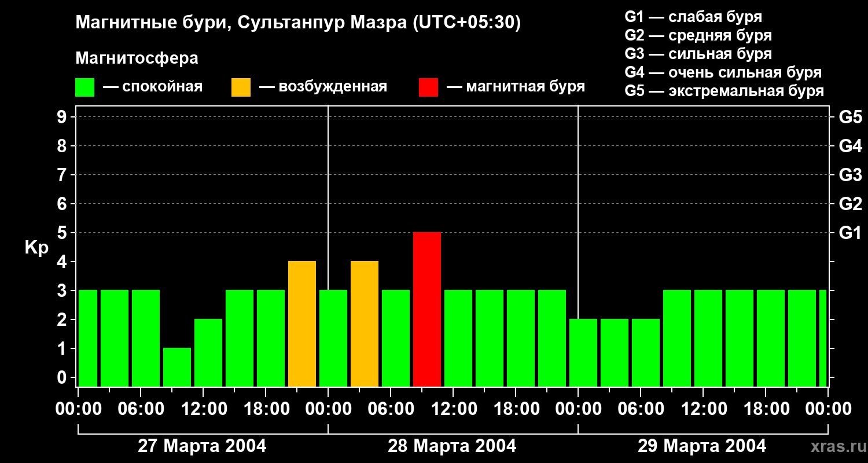Click the G5 label on right axis
The height and width of the screenshot is (463, 868).
tap(851, 117)
